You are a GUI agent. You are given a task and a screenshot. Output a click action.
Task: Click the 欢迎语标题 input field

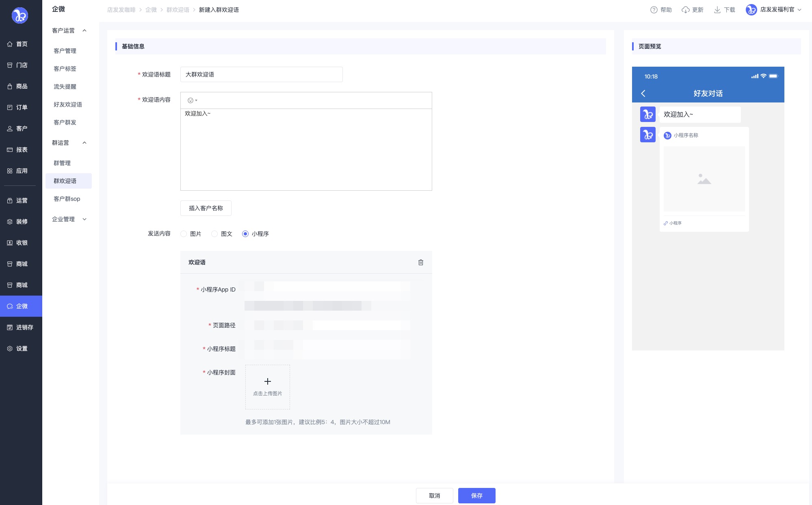coord(261,74)
